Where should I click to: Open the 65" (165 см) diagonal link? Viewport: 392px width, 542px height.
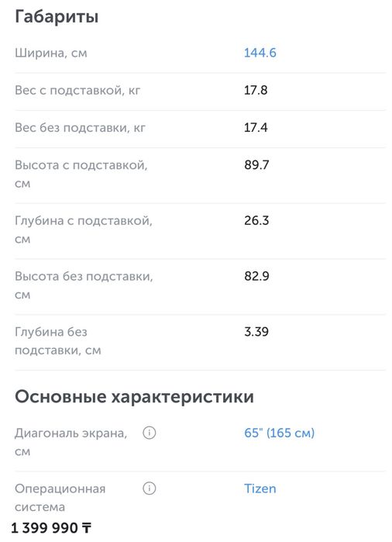[279, 433]
